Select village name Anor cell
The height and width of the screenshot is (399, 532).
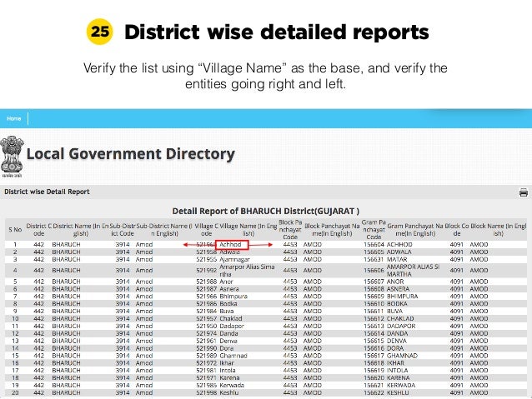click(x=226, y=282)
